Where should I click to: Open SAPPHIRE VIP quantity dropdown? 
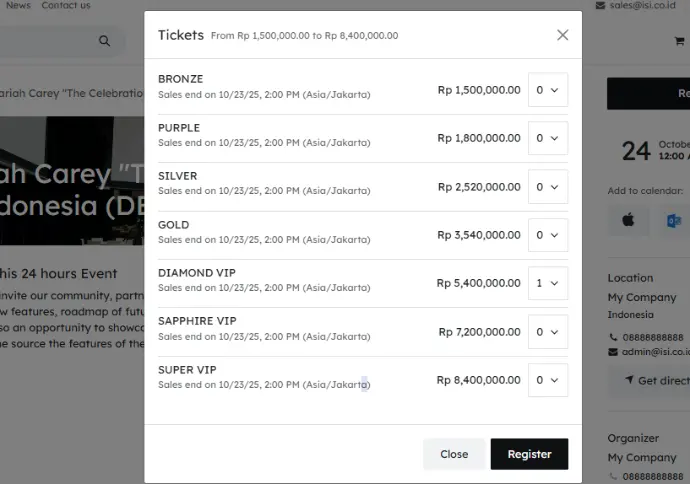(x=547, y=332)
